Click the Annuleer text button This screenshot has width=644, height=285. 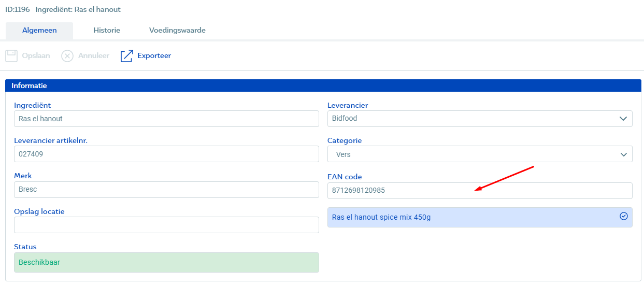coord(94,55)
